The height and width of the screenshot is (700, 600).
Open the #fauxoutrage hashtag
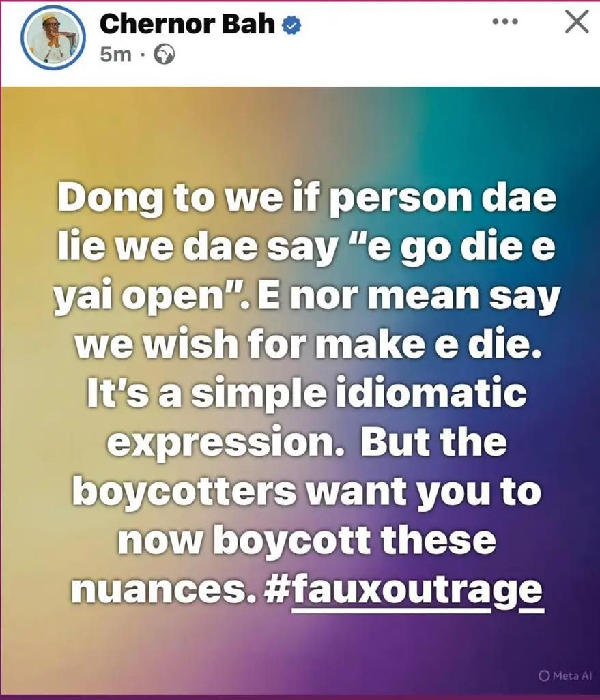(x=404, y=589)
